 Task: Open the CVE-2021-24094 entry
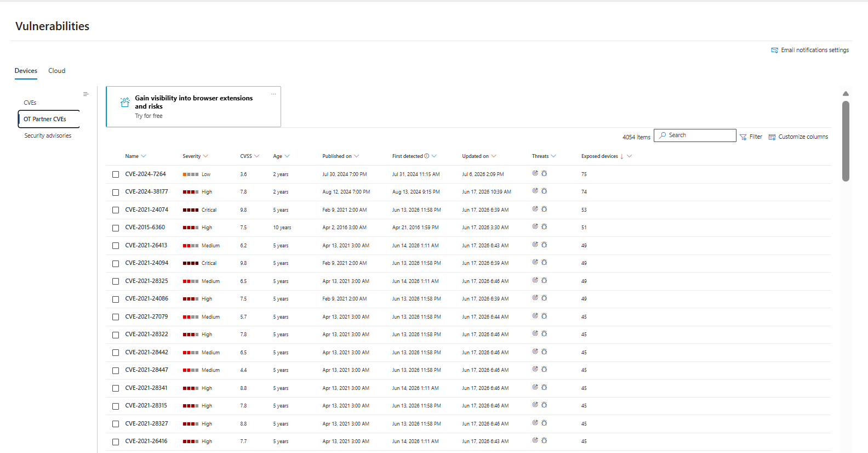tap(146, 263)
